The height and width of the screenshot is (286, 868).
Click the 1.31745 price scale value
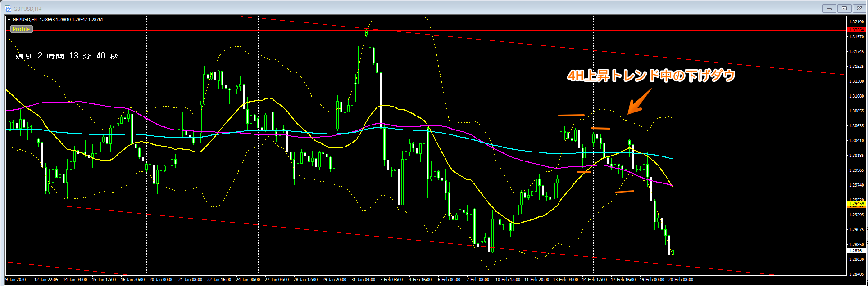[x=856, y=51]
